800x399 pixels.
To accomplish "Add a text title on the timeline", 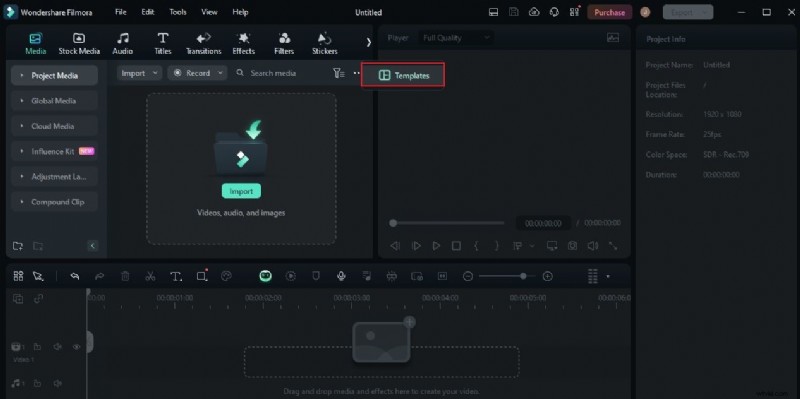I will pyautogui.click(x=176, y=276).
